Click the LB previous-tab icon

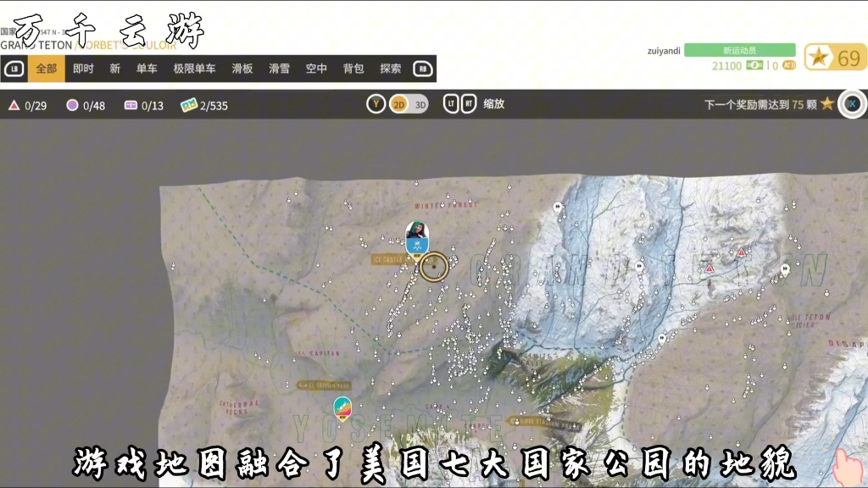point(14,69)
